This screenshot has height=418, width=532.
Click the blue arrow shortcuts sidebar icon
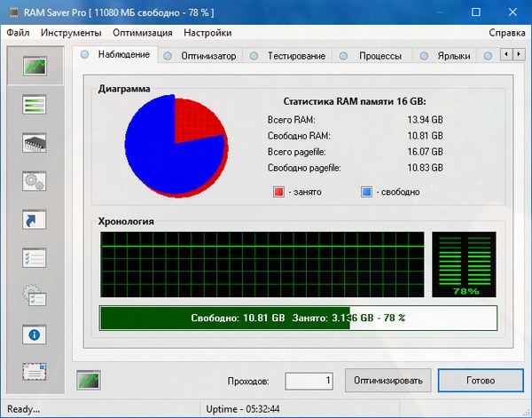35,219
